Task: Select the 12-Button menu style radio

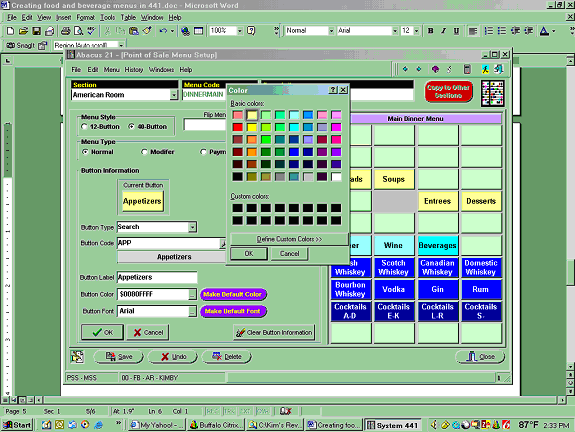Action: 84,127
